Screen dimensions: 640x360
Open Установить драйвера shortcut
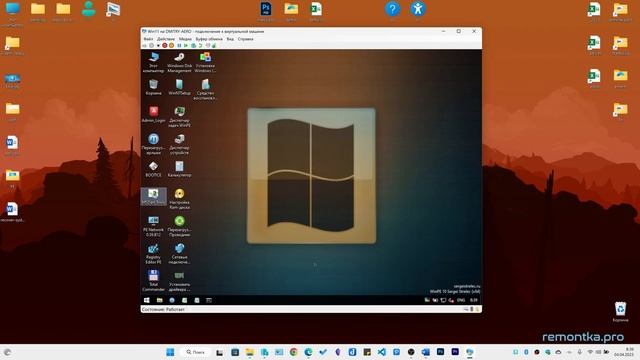point(179,281)
